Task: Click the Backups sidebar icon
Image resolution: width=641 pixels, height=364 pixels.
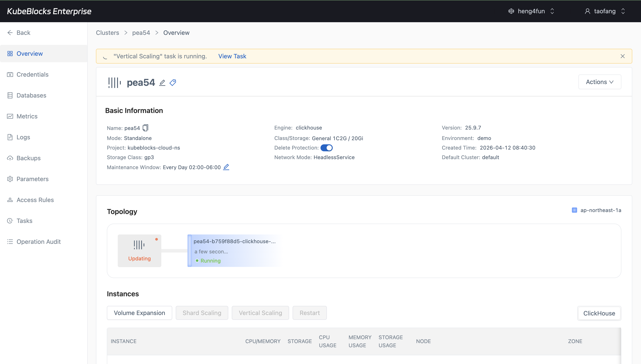Action: [10, 158]
